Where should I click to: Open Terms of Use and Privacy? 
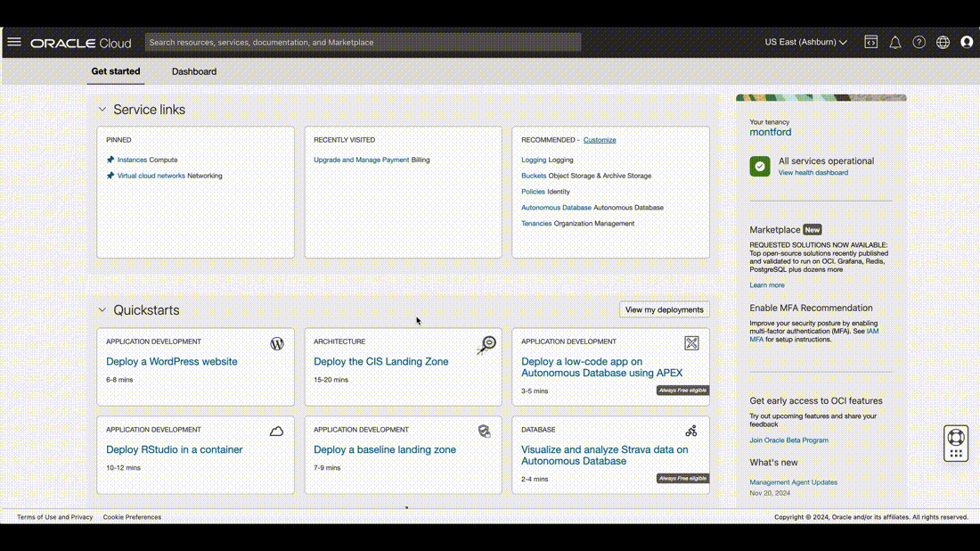[x=54, y=517]
